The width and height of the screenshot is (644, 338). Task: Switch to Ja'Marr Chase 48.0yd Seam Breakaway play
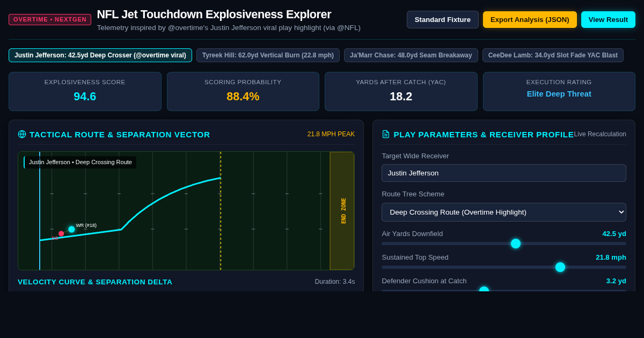[x=411, y=55]
